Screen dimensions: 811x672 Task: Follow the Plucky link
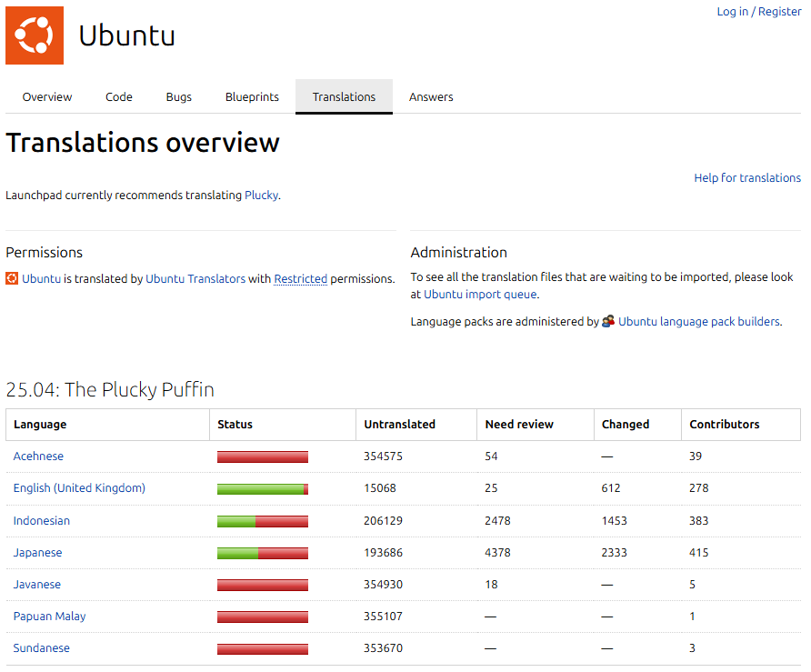(261, 195)
